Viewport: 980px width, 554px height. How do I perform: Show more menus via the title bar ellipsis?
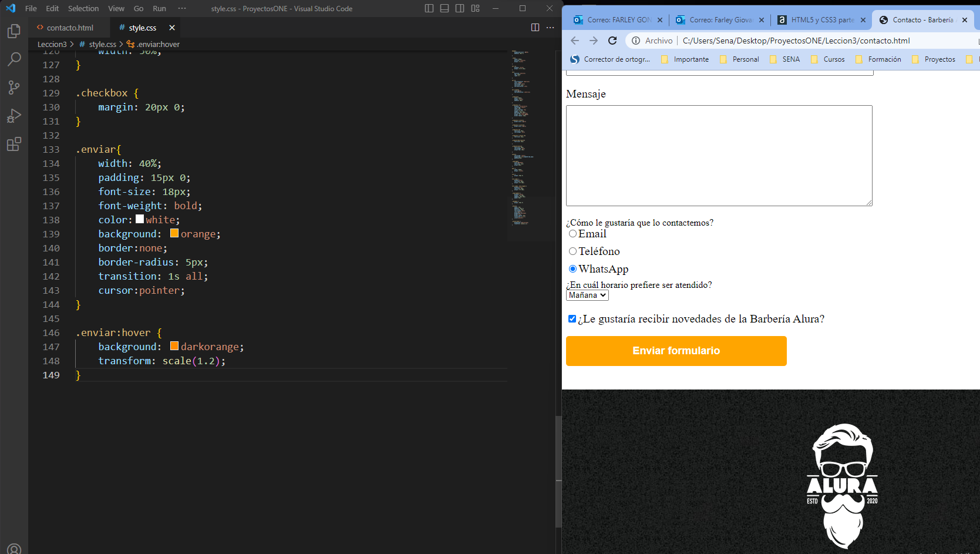click(x=182, y=8)
